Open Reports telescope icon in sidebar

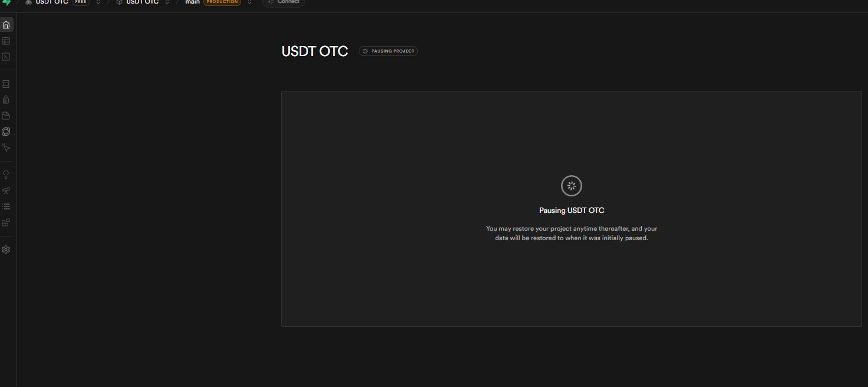[6, 191]
